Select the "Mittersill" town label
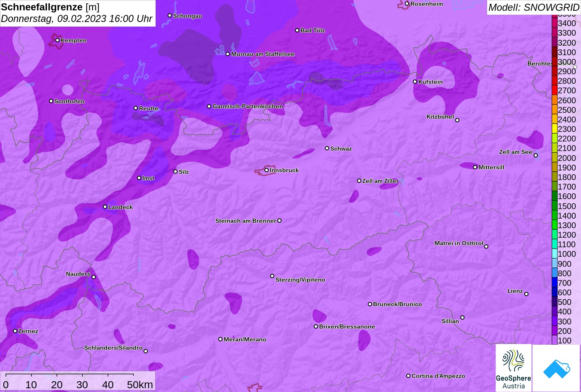 [491, 167]
